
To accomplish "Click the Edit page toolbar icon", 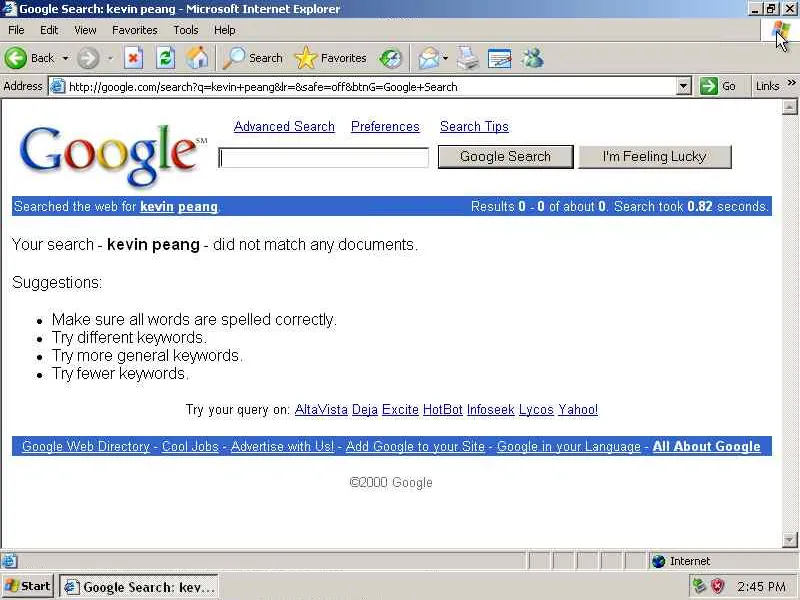I will pyautogui.click(x=499, y=58).
